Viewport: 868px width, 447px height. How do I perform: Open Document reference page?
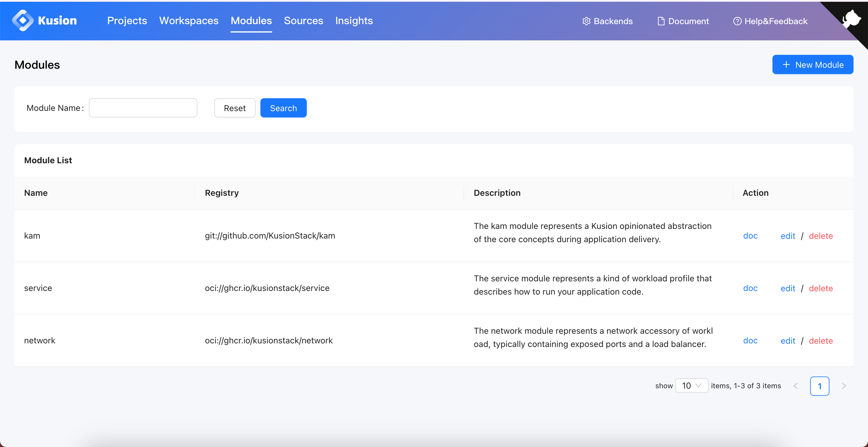tap(683, 20)
